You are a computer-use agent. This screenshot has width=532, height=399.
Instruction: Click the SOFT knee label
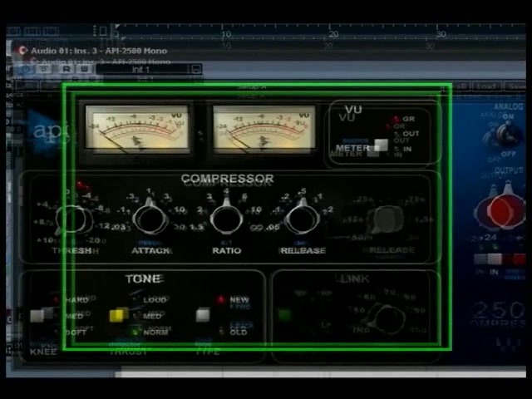[76, 332]
